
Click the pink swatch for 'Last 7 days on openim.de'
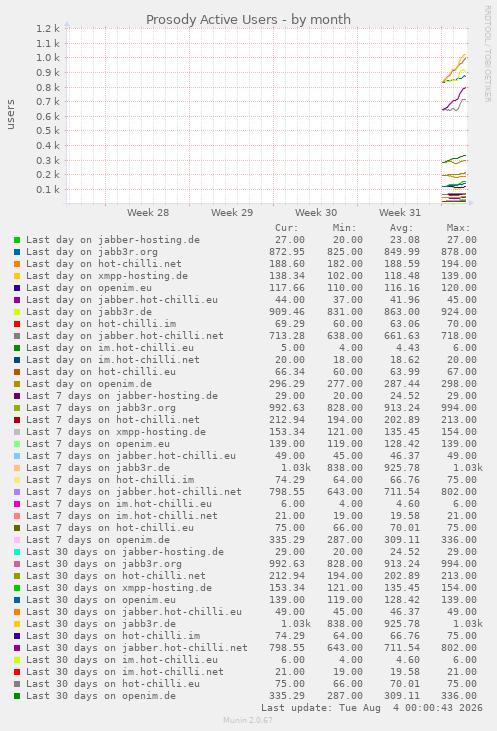pos(17,540)
